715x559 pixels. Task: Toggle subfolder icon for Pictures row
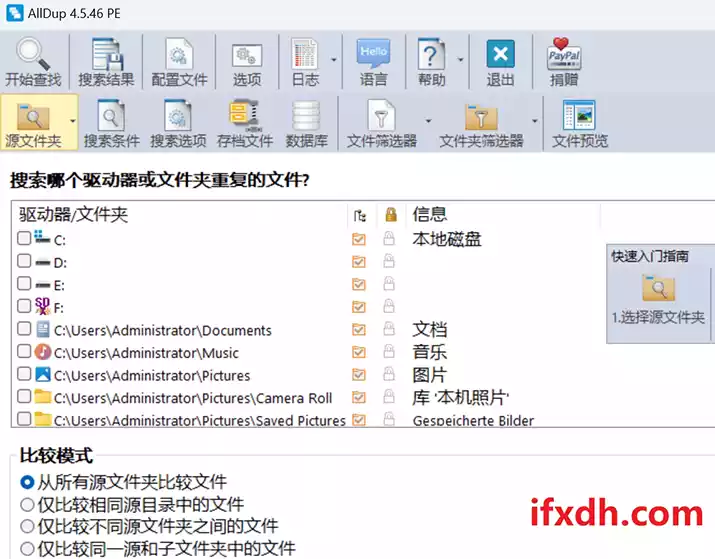tap(359, 374)
